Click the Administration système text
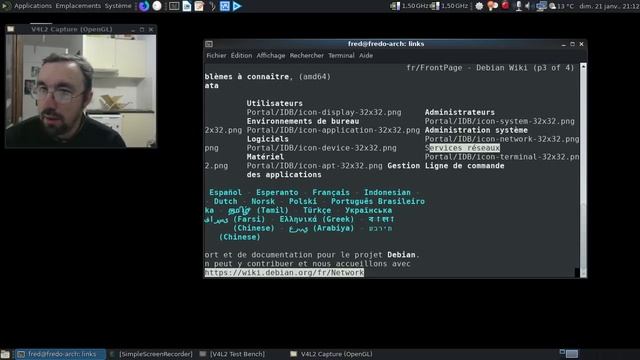This screenshot has width=640, height=360. 476,130
